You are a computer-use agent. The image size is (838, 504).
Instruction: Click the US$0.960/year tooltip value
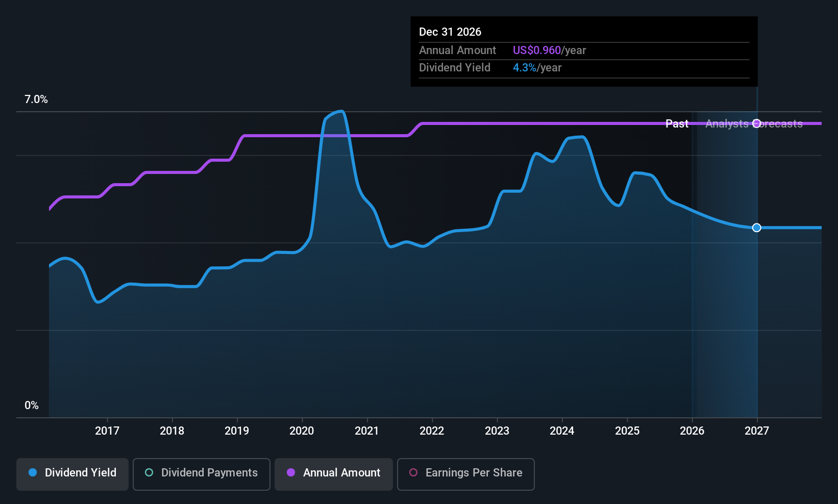549,51
